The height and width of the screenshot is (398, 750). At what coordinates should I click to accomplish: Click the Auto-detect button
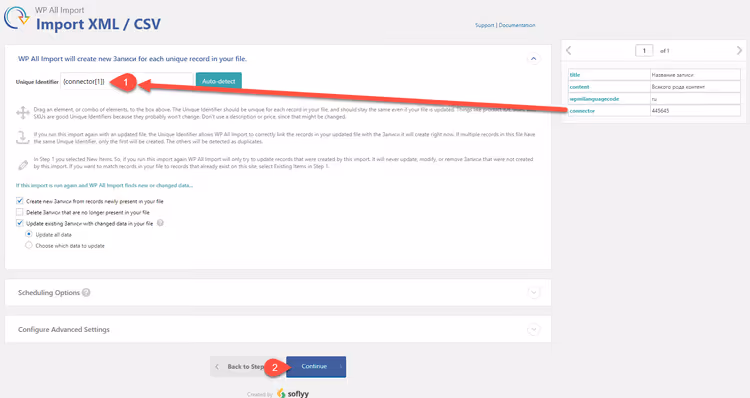click(x=219, y=81)
